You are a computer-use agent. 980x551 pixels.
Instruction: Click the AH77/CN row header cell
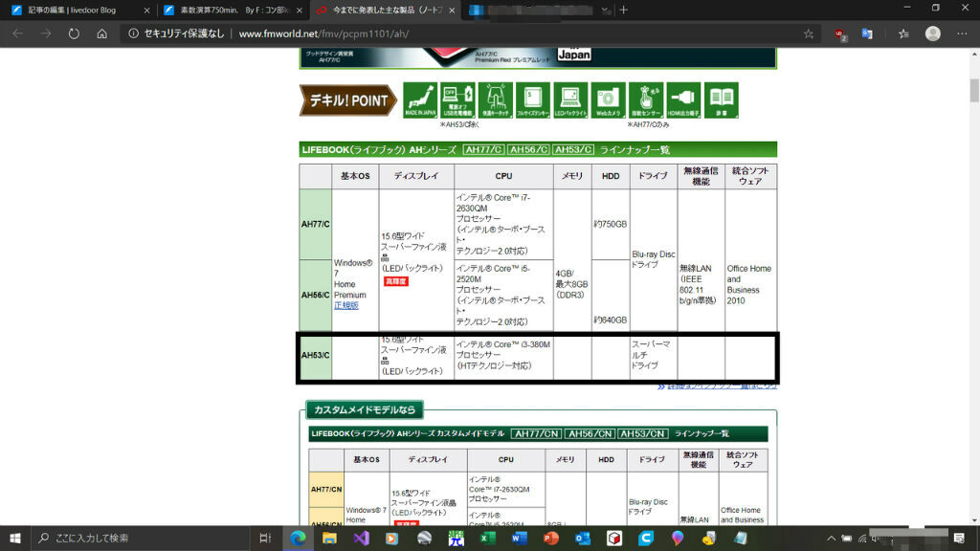pyautogui.click(x=326, y=489)
